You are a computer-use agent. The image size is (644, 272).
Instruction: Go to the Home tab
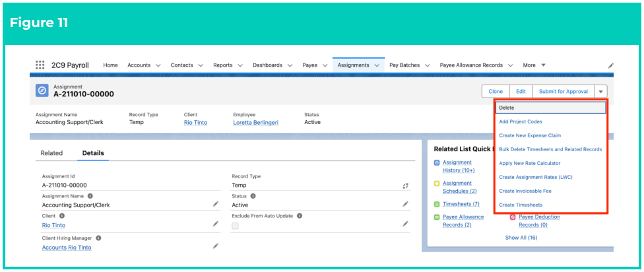(x=110, y=65)
